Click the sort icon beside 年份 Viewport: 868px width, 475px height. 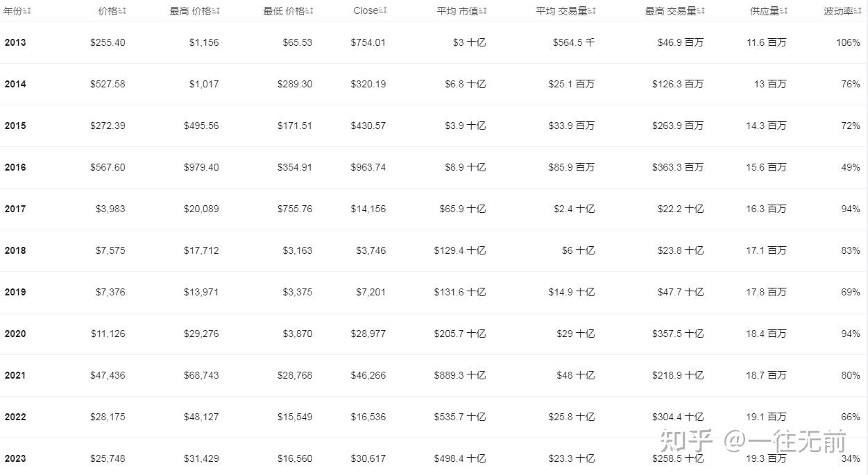point(27,11)
